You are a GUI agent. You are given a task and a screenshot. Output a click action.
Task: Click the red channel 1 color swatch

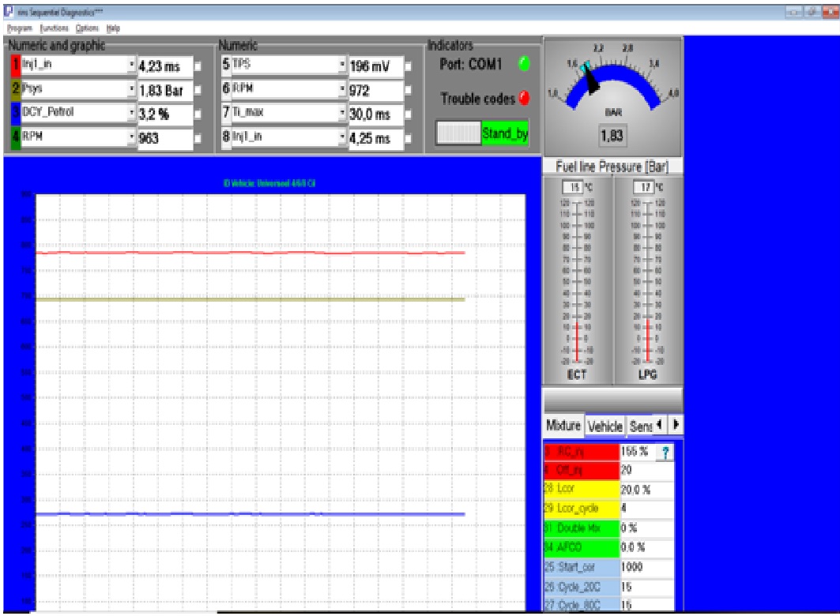16,65
